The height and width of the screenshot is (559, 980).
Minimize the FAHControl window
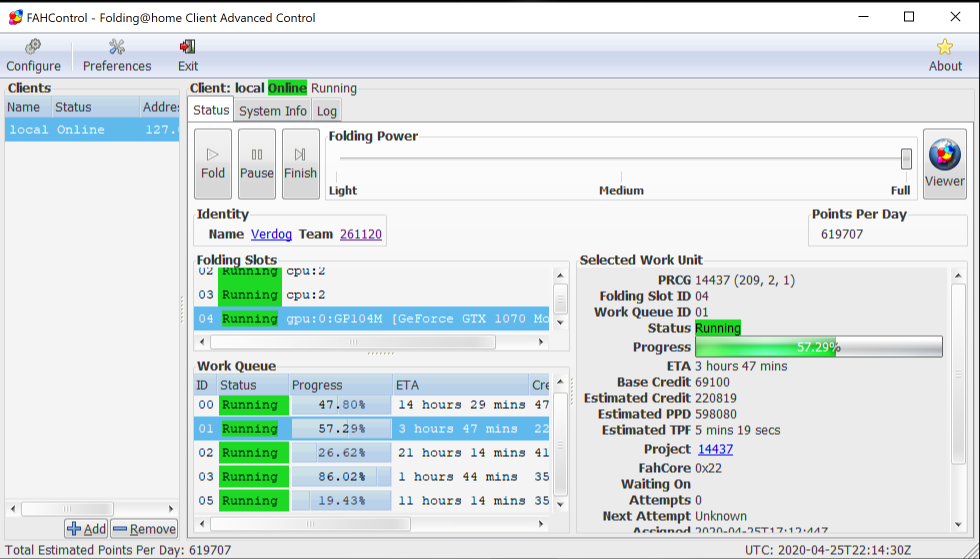click(x=863, y=17)
